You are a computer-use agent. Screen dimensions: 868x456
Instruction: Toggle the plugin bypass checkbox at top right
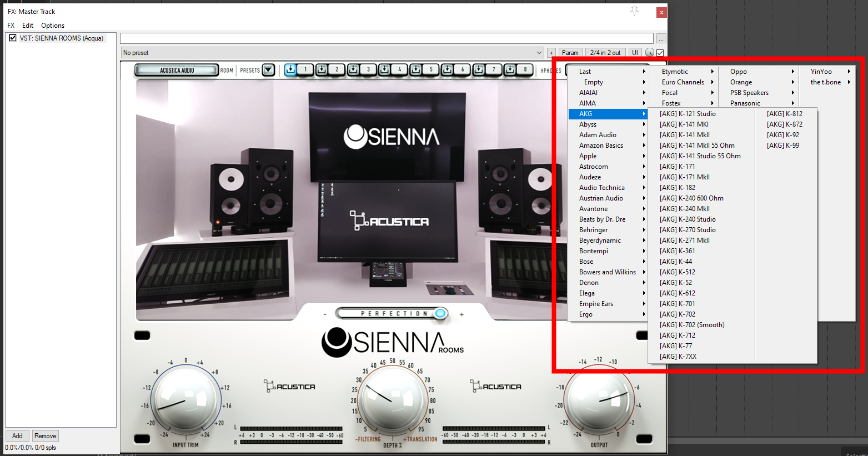click(x=660, y=53)
